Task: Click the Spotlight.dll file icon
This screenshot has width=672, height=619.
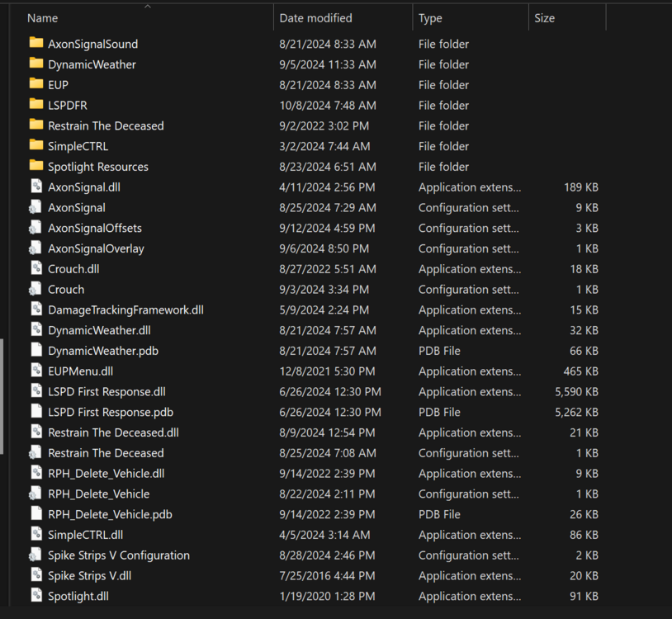Action: (36, 596)
